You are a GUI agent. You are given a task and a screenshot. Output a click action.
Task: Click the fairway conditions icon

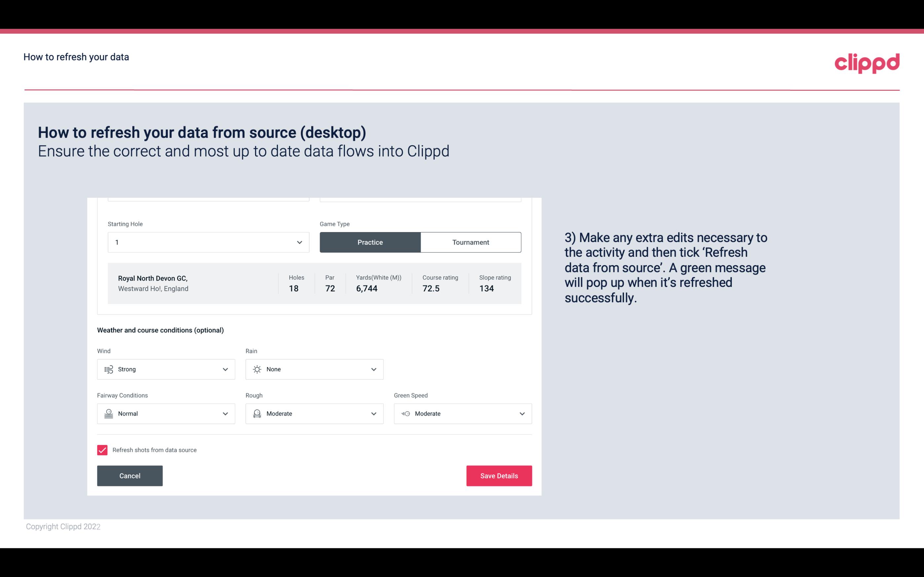click(108, 414)
